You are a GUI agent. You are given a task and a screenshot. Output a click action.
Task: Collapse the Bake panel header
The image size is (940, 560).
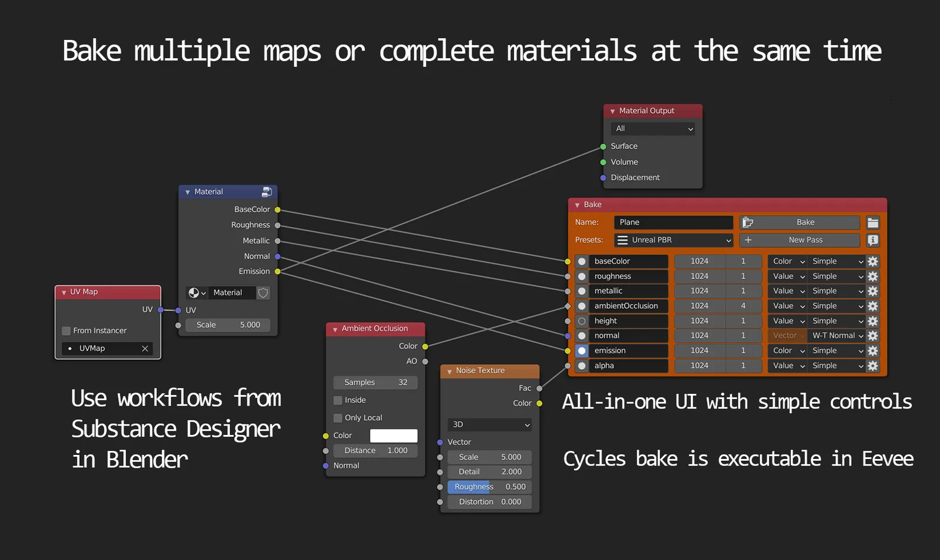(x=578, y=204)
